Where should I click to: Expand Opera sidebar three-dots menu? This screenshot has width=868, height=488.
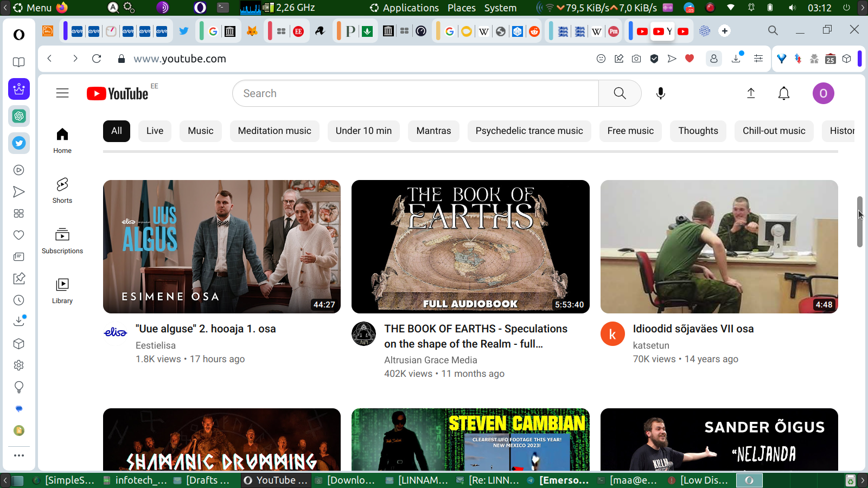tap(19, 455)
